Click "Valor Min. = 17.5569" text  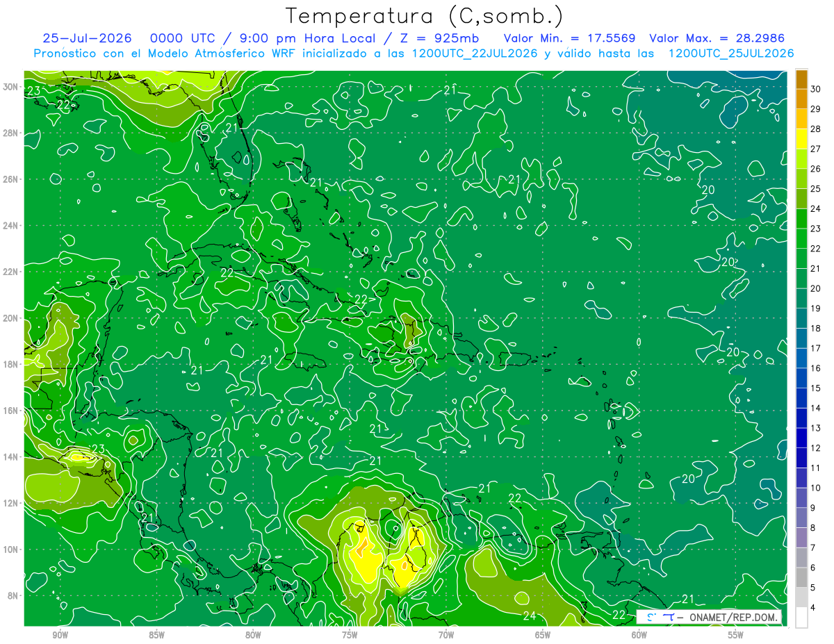pyautogui.click(x=569, y=38)
